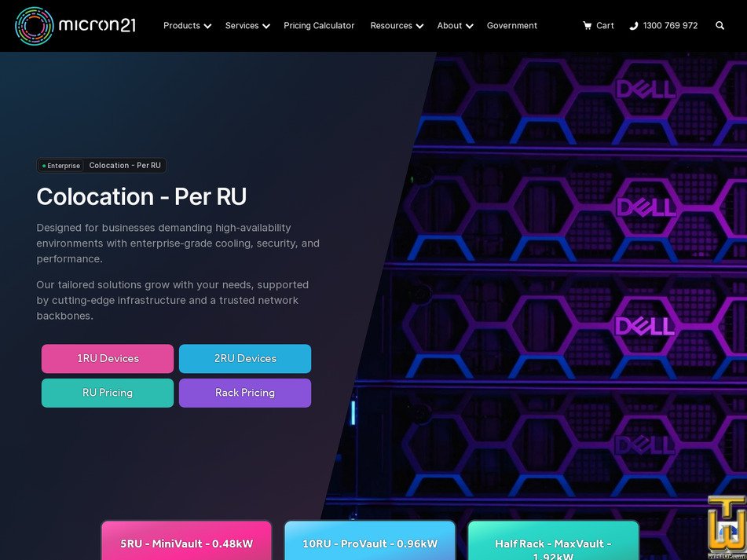Open the search magnifier icon

click(720, 26)
